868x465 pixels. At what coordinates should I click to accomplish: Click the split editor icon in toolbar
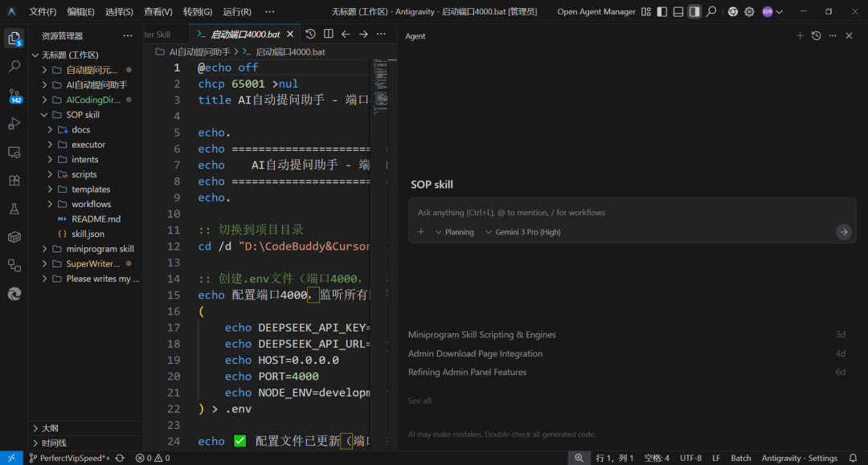tap(328, 35)
